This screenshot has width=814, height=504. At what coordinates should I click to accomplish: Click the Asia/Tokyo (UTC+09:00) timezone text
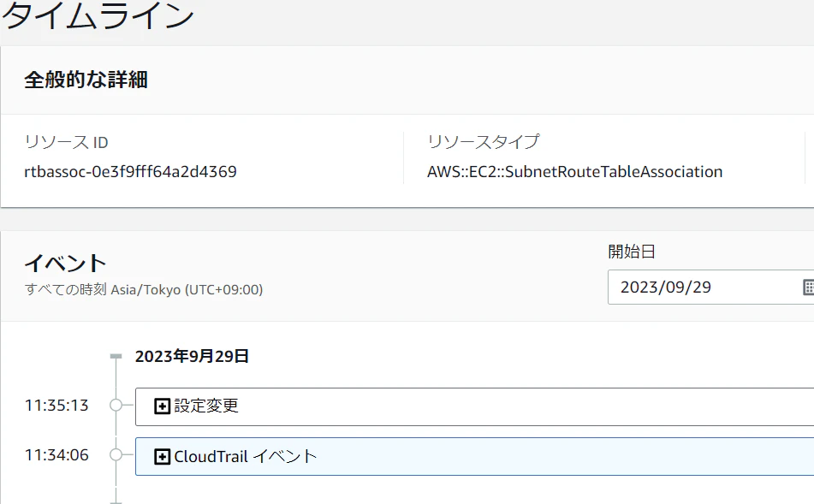(187, 289)
